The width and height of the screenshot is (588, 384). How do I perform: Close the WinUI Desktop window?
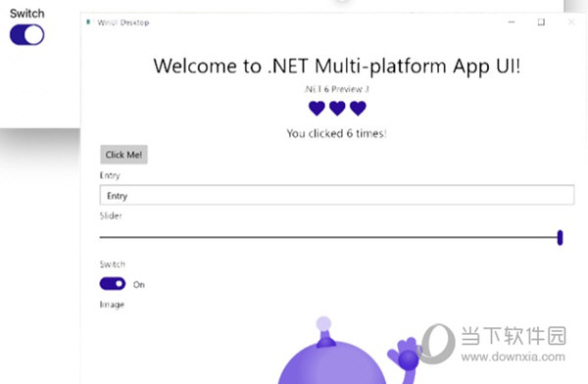(571, 23)
